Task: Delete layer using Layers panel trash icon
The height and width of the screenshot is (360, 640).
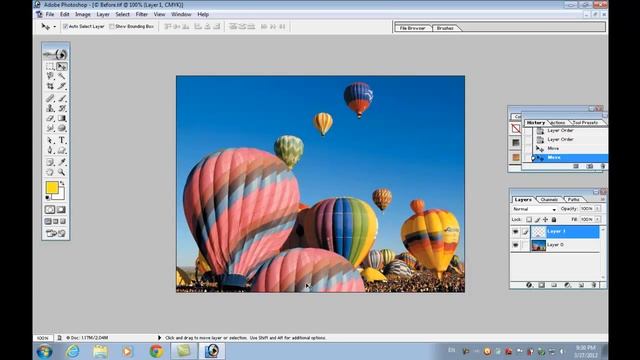Action: tap(594, 285)
